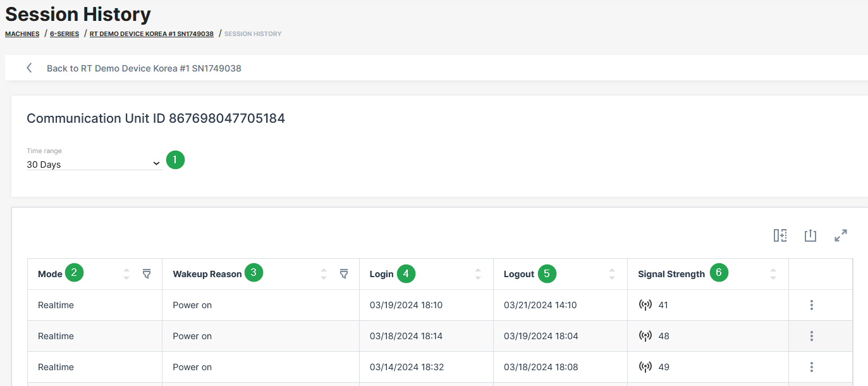Open RT Demo Device Korea #1 breadcrumb
The width and height of the screenshot is (868, 386).
[x=152, y=34]
